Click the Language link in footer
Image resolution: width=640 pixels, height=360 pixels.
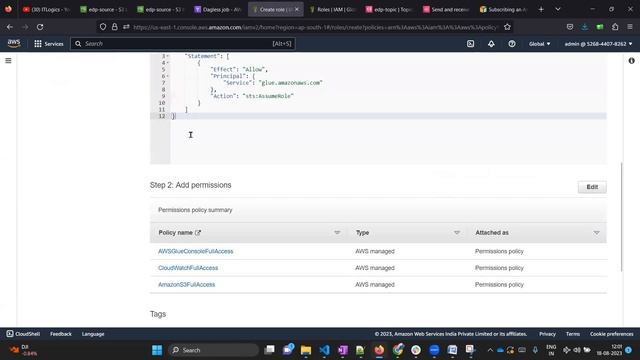(93, 334)
